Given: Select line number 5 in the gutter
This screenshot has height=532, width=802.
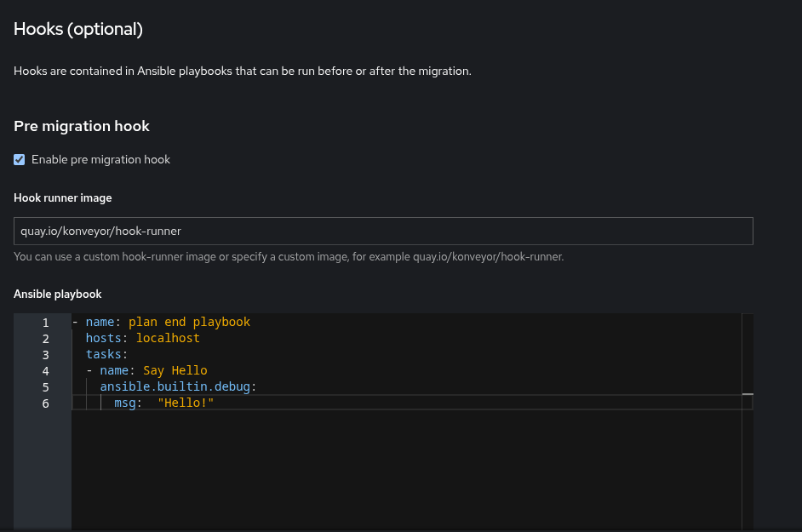Looking at the screenshot, I should coord(46,387).
